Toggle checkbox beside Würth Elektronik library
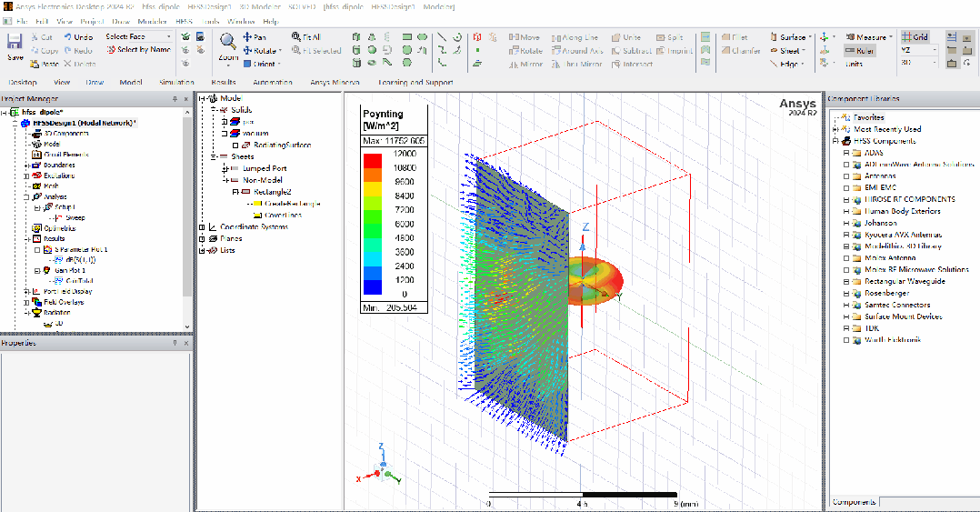Viewport: 980px width, 512px height. 846,340
